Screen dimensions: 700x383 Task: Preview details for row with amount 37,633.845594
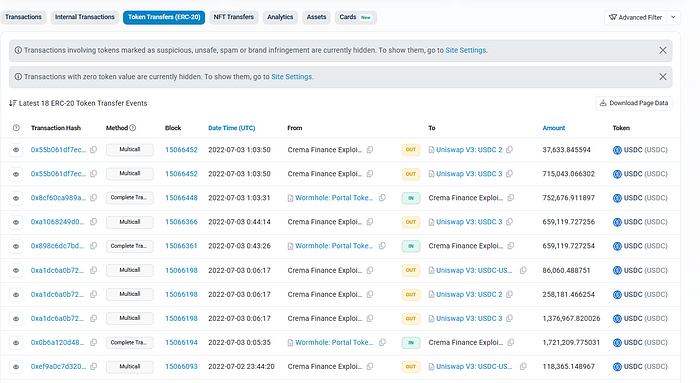point(16,150)
